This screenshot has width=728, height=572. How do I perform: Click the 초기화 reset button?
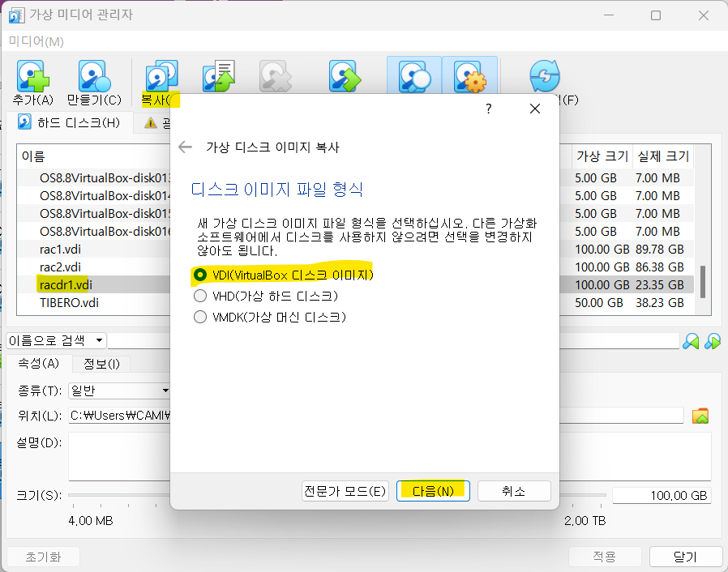pyautogui.click(x=43, y=557)
